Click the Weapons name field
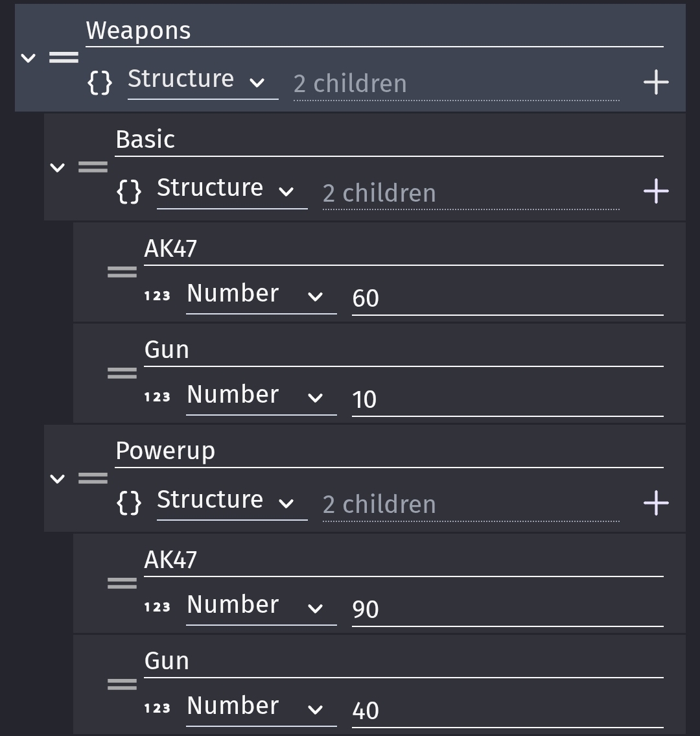This screenshot has height=736, width=700. (375, 31)
